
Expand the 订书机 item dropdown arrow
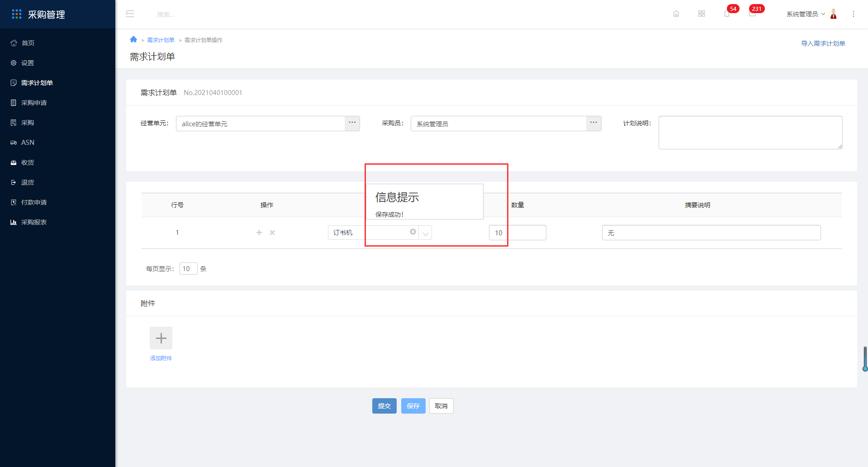coord(425,233)
